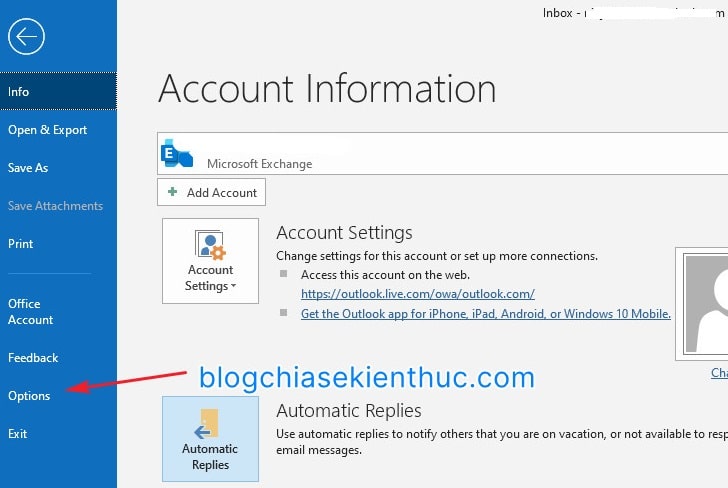
Task: Click 'Change settings for this account' description
Action: pos(437,256)
